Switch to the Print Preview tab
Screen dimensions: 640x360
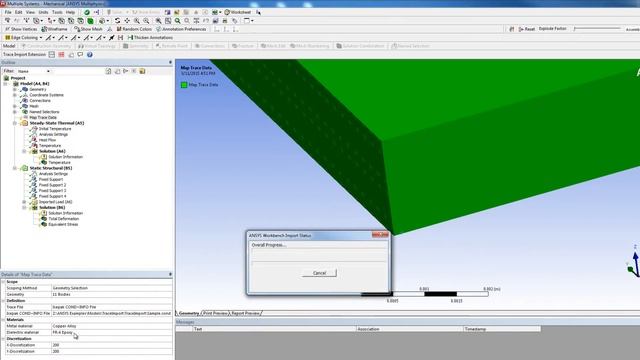(215, 313)
